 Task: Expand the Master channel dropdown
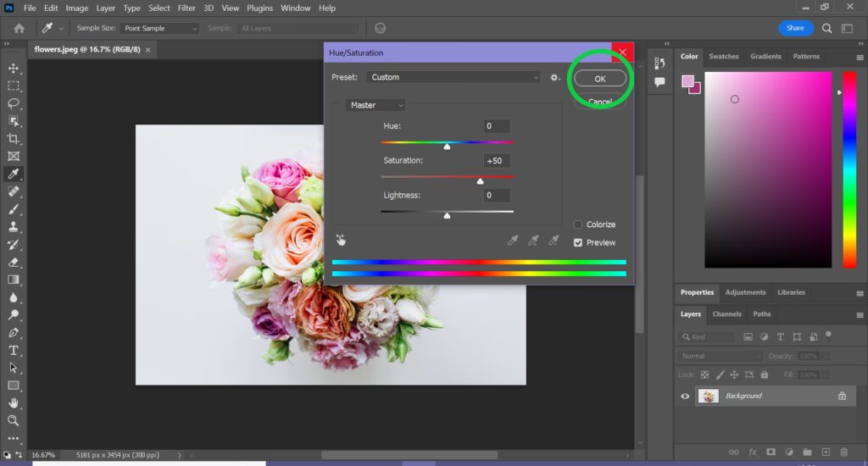376,105
